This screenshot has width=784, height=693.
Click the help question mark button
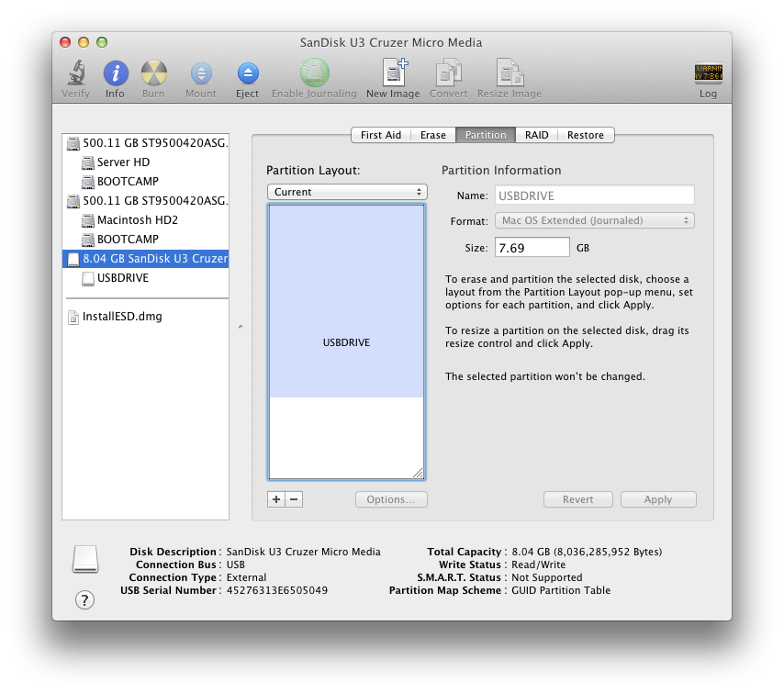click(84, 600)
